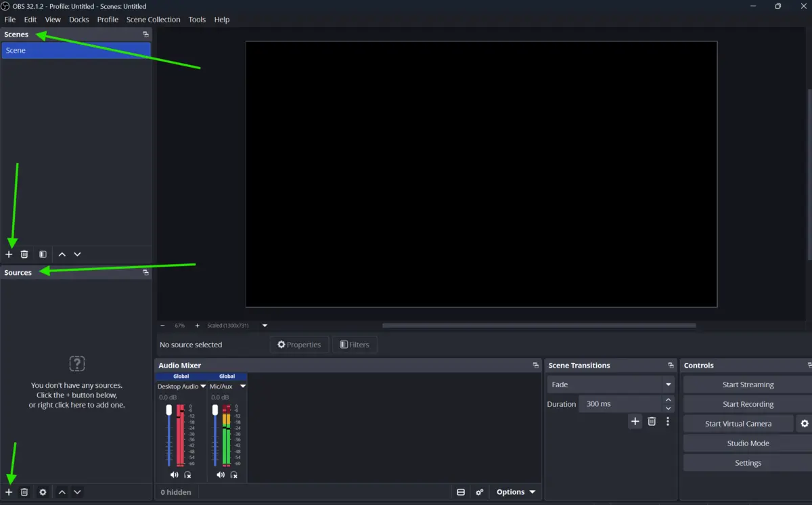Open the transition properties three-dot menu

668,421
